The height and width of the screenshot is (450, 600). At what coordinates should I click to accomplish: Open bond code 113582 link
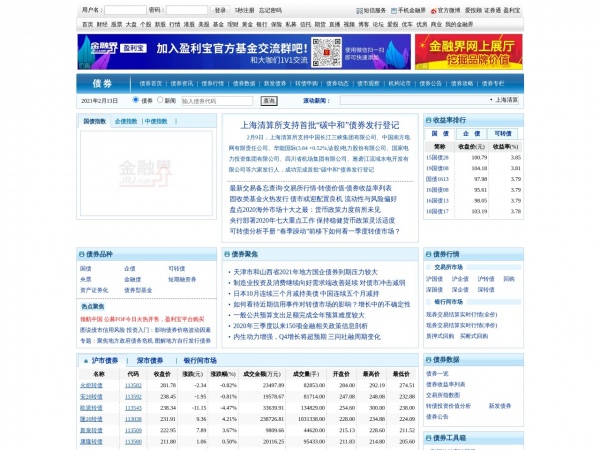click(133, 385)
